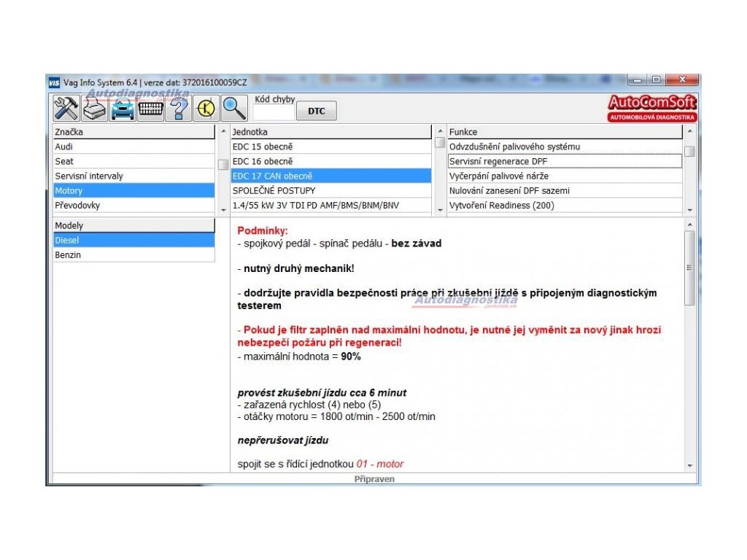Select Servisní regenerace DPF function

565,161
